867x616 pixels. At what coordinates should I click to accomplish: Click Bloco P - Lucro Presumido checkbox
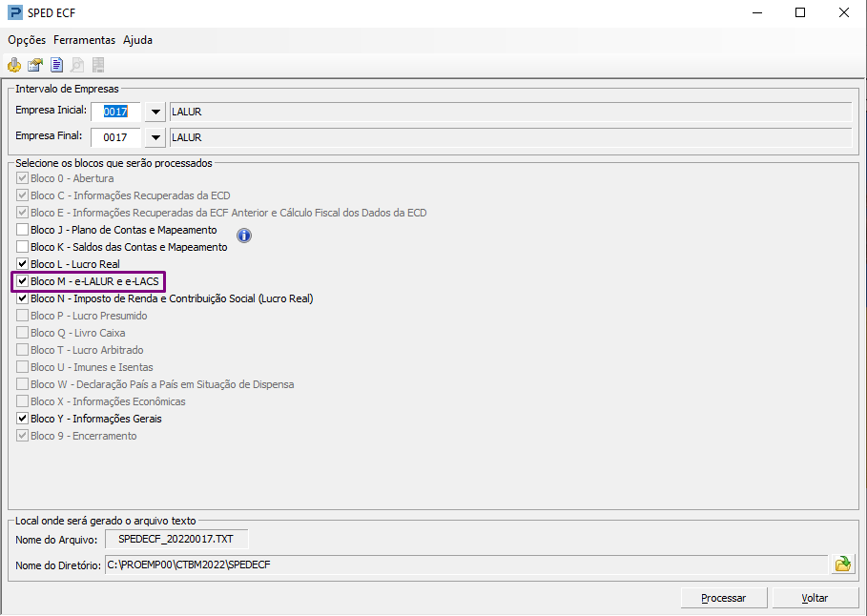click(x=22, y=316)
